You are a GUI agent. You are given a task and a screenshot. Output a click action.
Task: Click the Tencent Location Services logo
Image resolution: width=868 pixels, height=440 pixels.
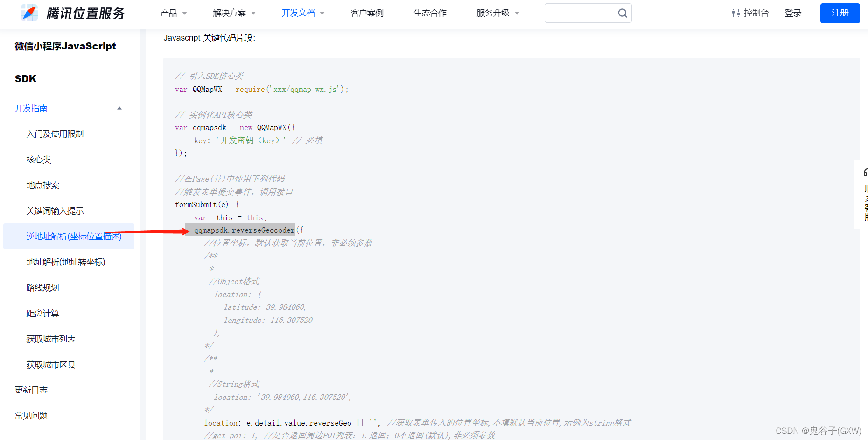tap(72, 13)
